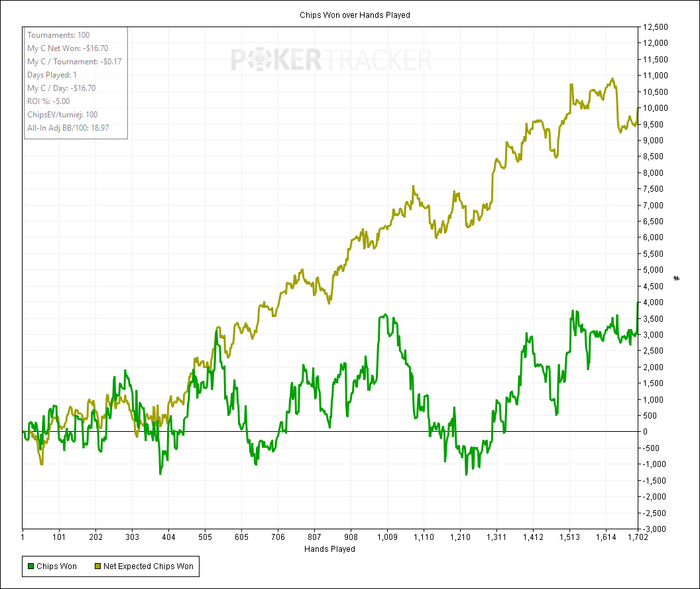Select the Chips Won legend label
Image resolution: width=700 pixels, height=589 pixels.
[57, 566]
